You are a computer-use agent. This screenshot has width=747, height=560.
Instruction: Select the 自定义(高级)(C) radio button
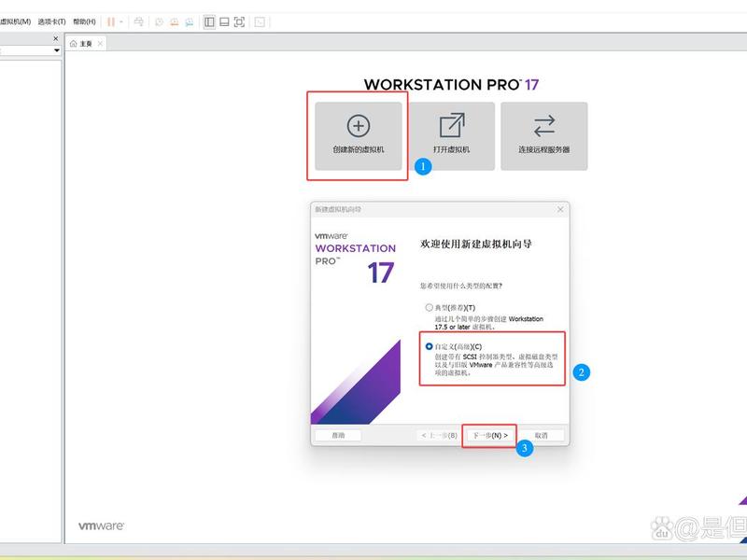coord(430,346)
